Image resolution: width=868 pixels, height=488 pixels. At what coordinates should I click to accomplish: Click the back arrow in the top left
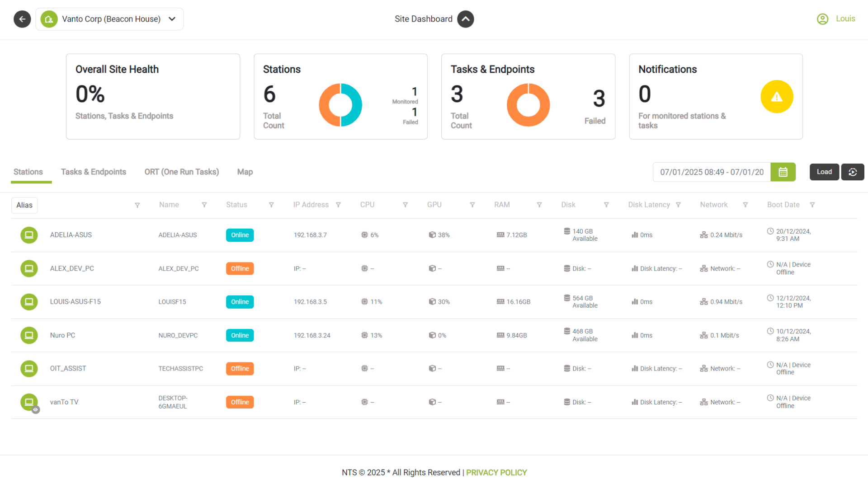[x=22, y=19]
